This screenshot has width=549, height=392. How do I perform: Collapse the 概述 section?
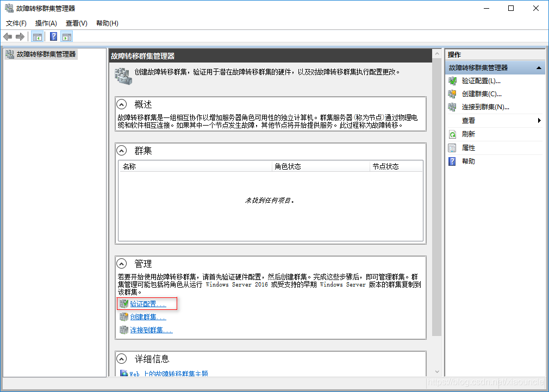122,104
